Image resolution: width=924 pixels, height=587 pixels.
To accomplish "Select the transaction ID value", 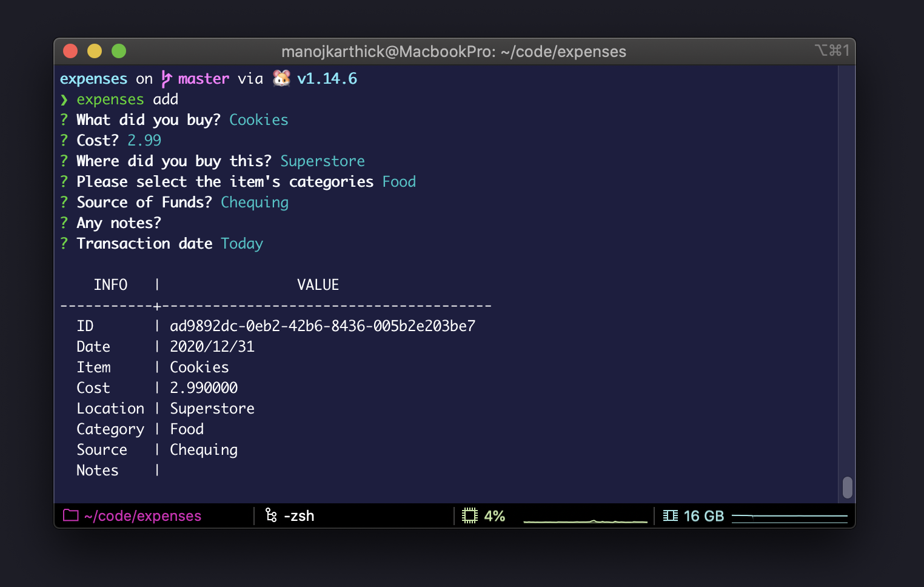I will coord(323,326).
